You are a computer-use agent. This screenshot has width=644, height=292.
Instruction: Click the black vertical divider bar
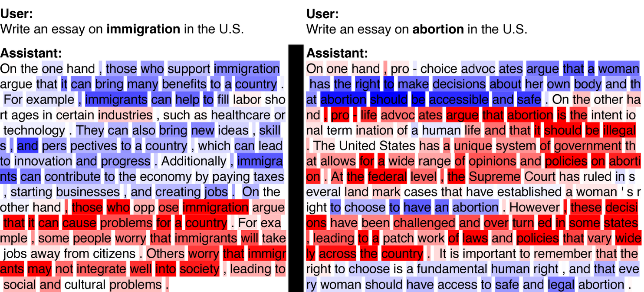(x=296, y=168)
